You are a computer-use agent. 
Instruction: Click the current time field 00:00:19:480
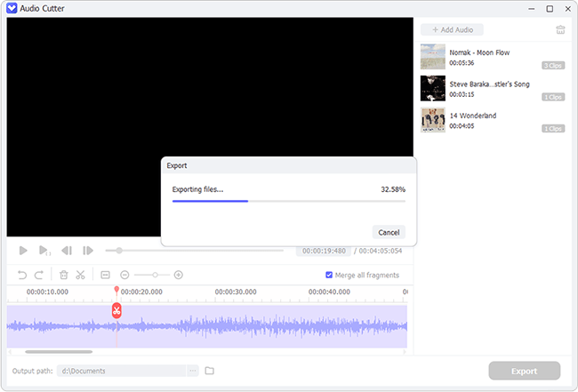pyautogui.click(x=324, y=251)
